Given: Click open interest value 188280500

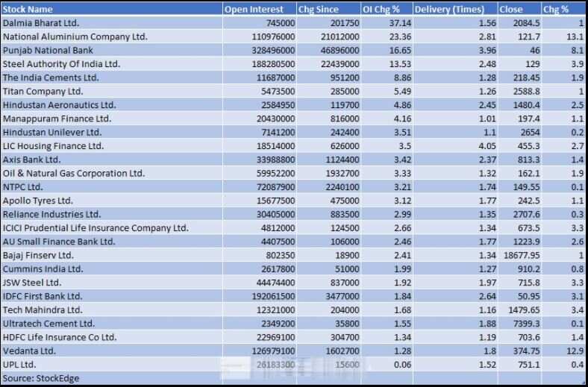Looking at the screenshot, I should point(273,64).
